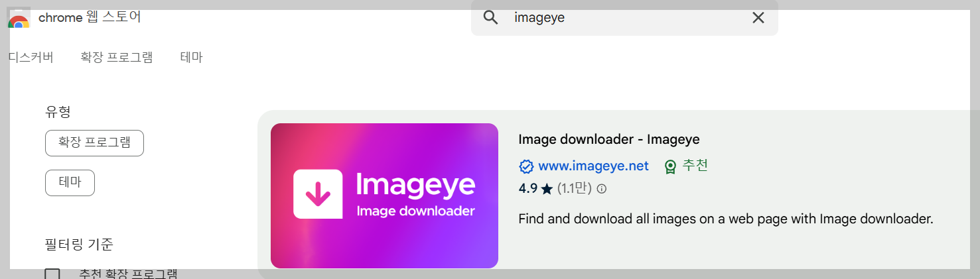The width and height of the screenshot is (980, 279).
Task: Clear the imageye search with the X icon
Action: click(758, 18)
